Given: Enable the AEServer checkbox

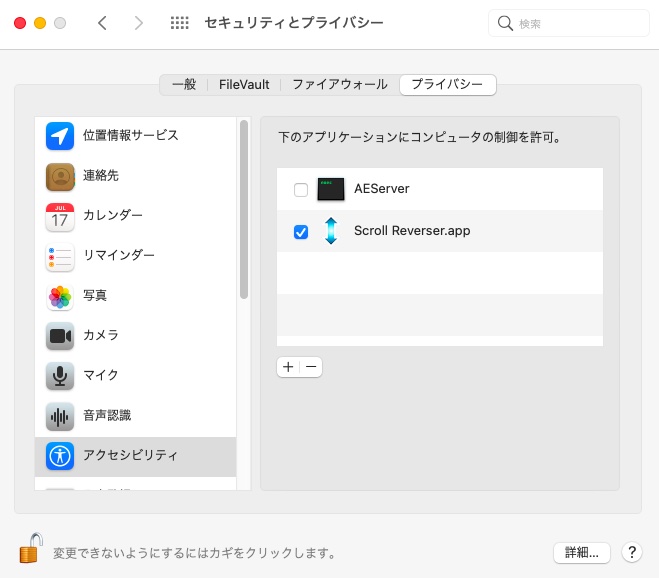Looking at the screenshot, I should click(x=301, y=190).
